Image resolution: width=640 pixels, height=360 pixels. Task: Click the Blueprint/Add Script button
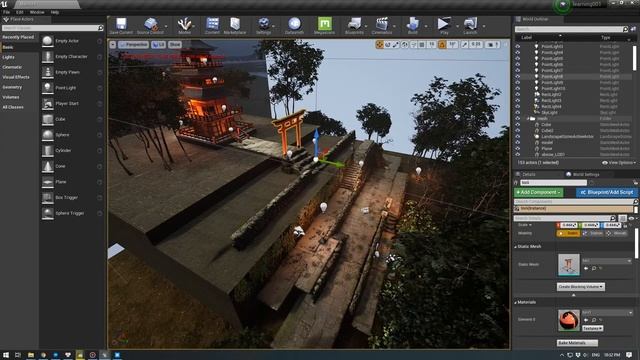tap(607, 192)
